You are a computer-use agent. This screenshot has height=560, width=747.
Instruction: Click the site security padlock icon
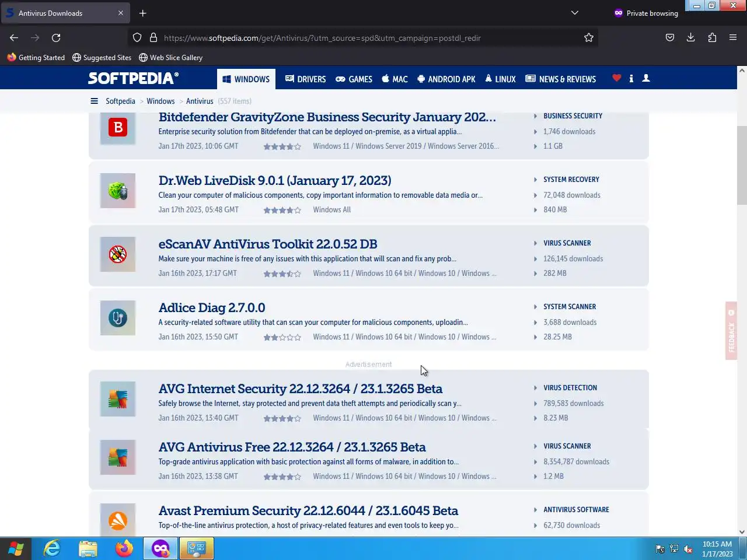[153, 37]
